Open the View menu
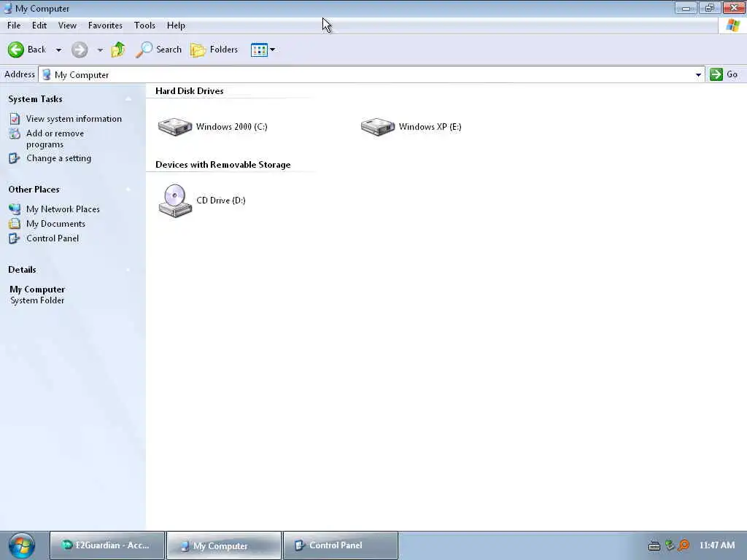747x560 pixels. coord(67,26)
